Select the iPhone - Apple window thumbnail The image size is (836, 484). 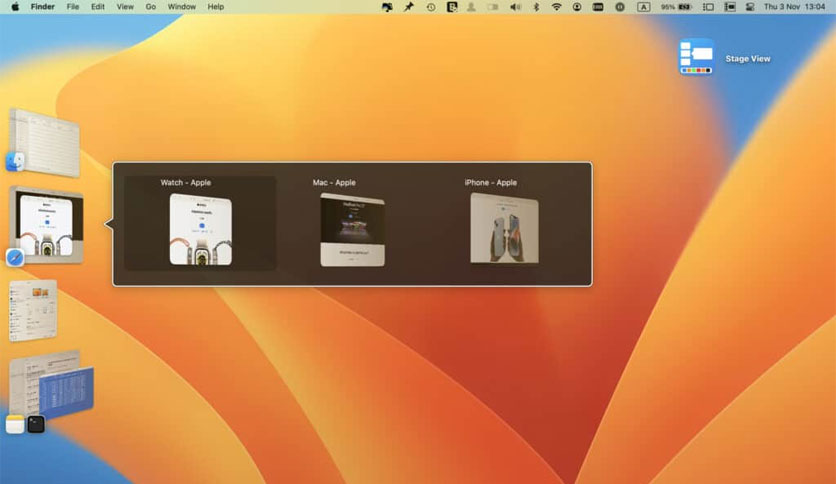[x=504, y=228]
